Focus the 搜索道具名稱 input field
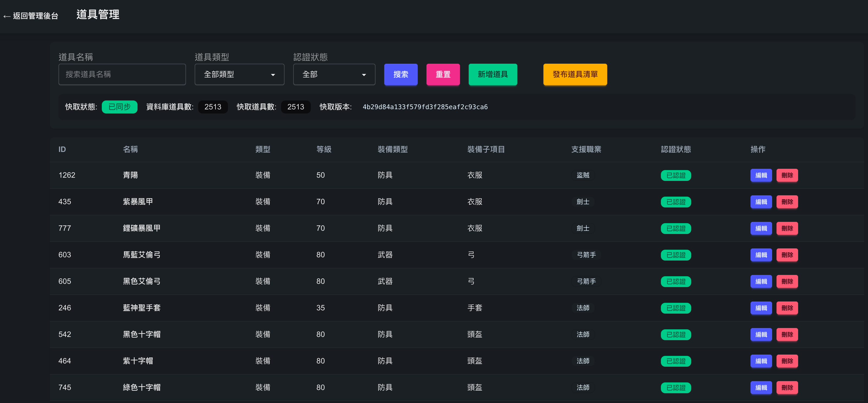The image size is (868, 403). tap(122, 74)
